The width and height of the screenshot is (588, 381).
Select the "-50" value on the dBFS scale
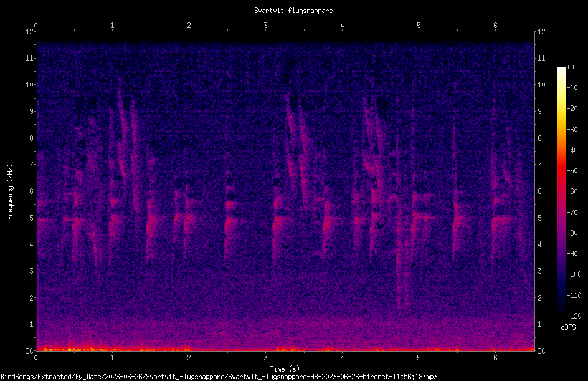pyautogui.click(x=572, y=171)
